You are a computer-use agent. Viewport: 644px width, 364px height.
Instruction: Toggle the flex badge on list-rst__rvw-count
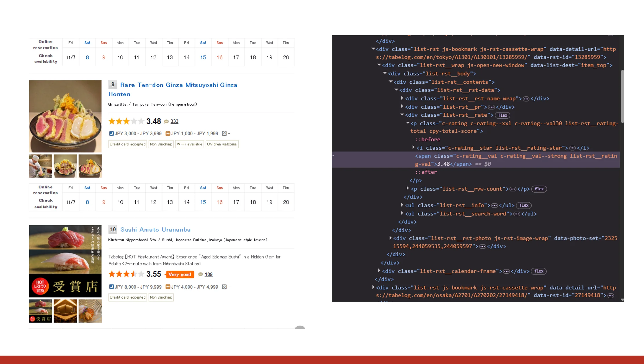point(539,189)
